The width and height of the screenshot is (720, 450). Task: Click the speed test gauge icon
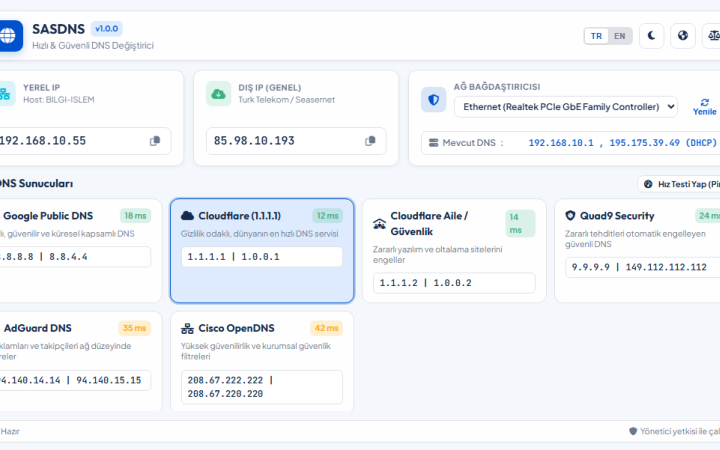648,184
